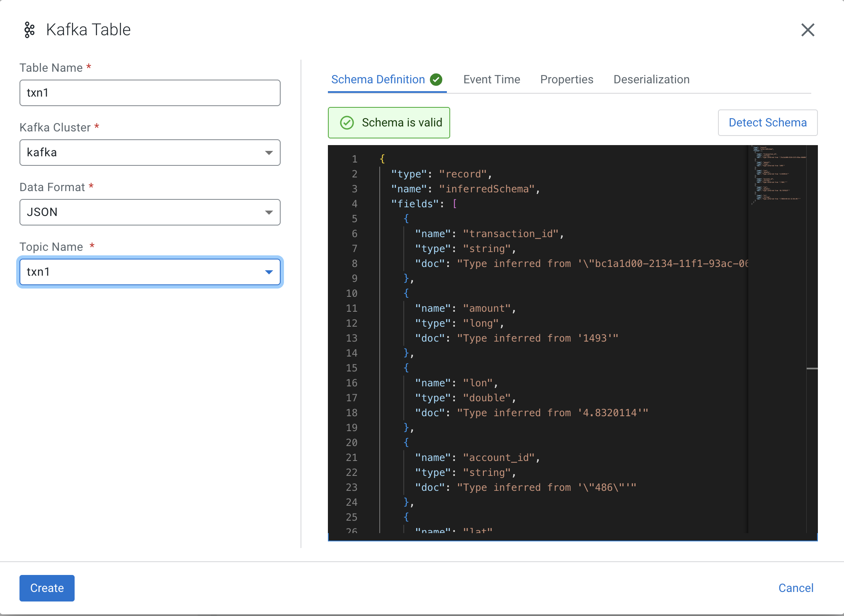Click line number 12 in the editor gutter
This screenshot has height=616, width=844.
(352, 323)
